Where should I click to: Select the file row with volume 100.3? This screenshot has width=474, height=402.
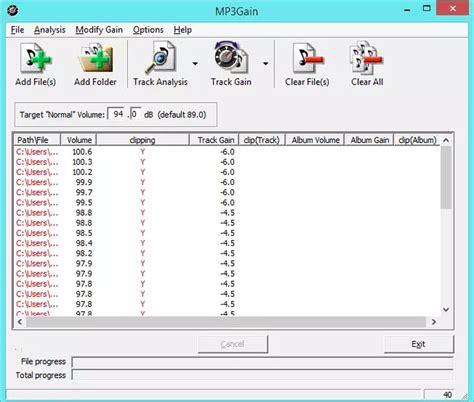pos(227,162)
